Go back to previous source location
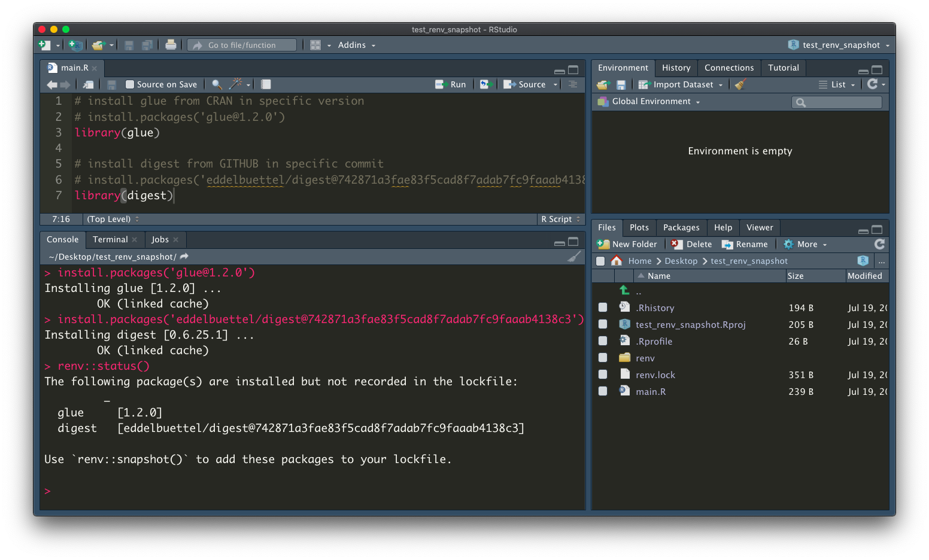 click(x=52, y=85)
